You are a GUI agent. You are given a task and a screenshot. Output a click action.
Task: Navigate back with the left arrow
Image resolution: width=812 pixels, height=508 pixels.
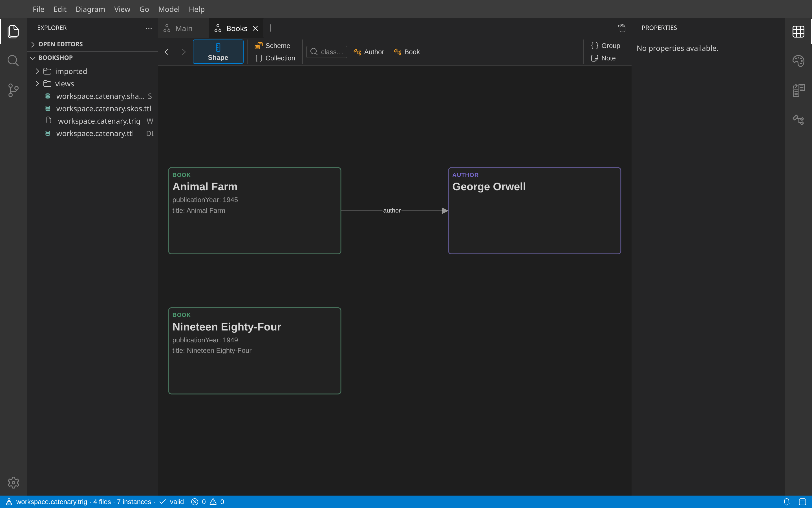pyautogui.click(x=168, y=52)
